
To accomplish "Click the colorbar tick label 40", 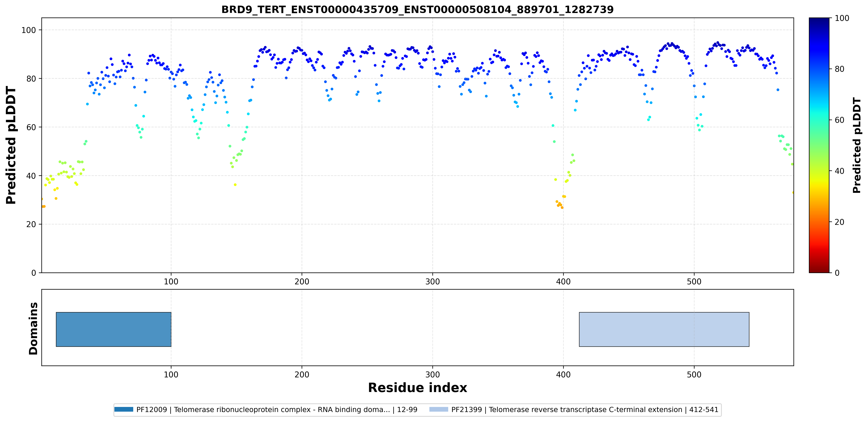I will coord(839,171).
